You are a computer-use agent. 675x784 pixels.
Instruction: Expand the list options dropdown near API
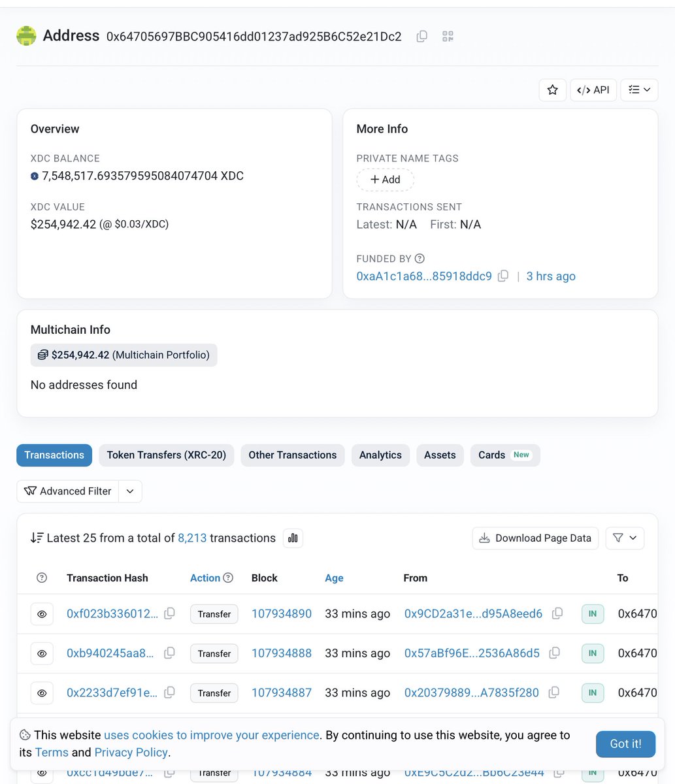(x=639, y=90)
